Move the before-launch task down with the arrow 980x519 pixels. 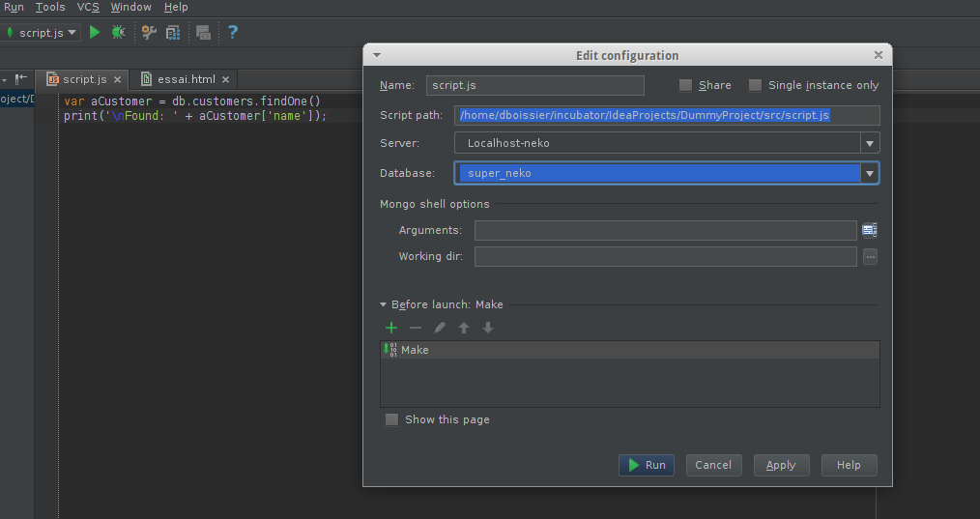(488, 328)
